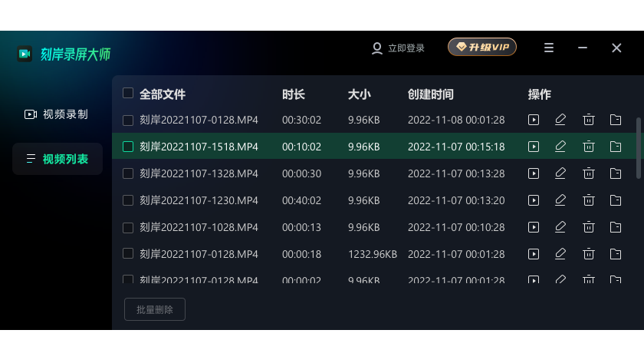This screenshot has width=644, height=363.
Task: Delete the 00:30:02 duration recording
Action: [588, 120]
